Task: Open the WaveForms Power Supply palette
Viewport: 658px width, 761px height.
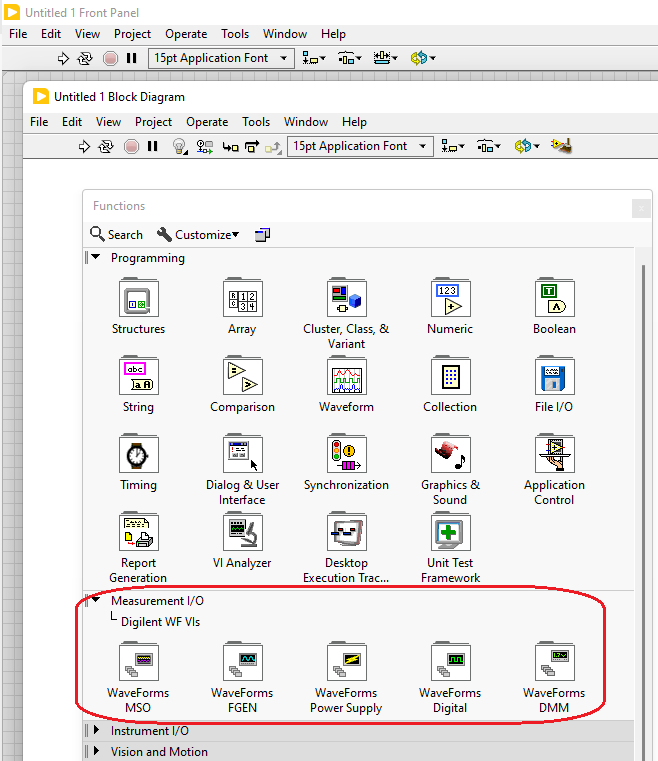Action: coord(346,663)
